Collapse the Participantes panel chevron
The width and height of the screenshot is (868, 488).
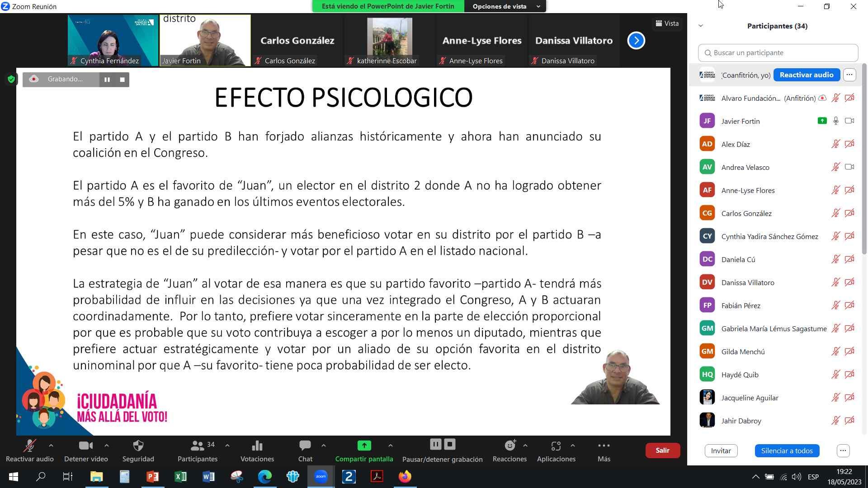[x=701, y=26]
